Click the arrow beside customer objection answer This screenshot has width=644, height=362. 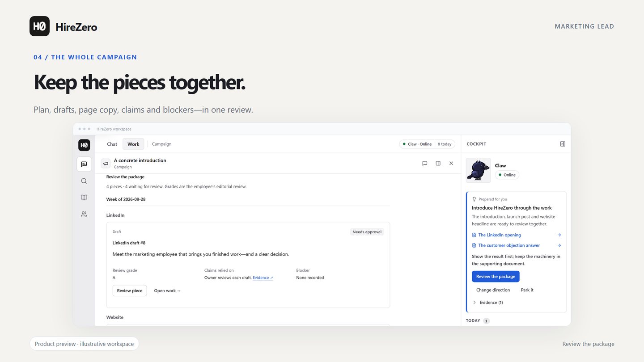pyautogui.click(x=559, y=245)
